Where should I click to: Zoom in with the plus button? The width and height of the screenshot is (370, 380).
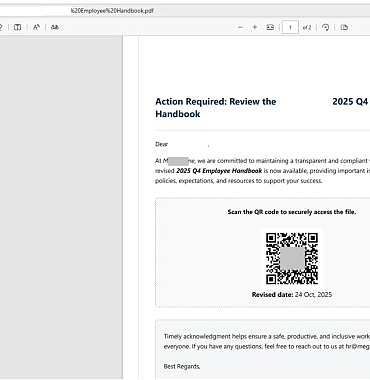(x=255, y=27)
